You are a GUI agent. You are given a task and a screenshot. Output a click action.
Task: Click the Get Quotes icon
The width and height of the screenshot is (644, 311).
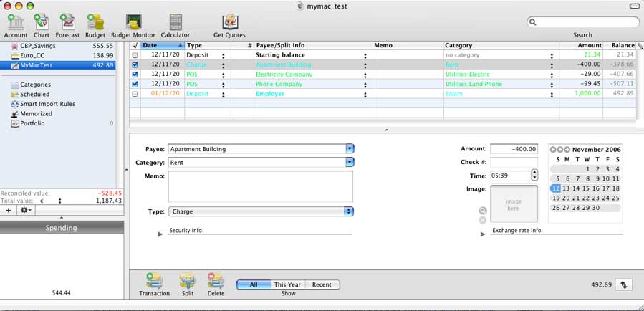[229, 22]
